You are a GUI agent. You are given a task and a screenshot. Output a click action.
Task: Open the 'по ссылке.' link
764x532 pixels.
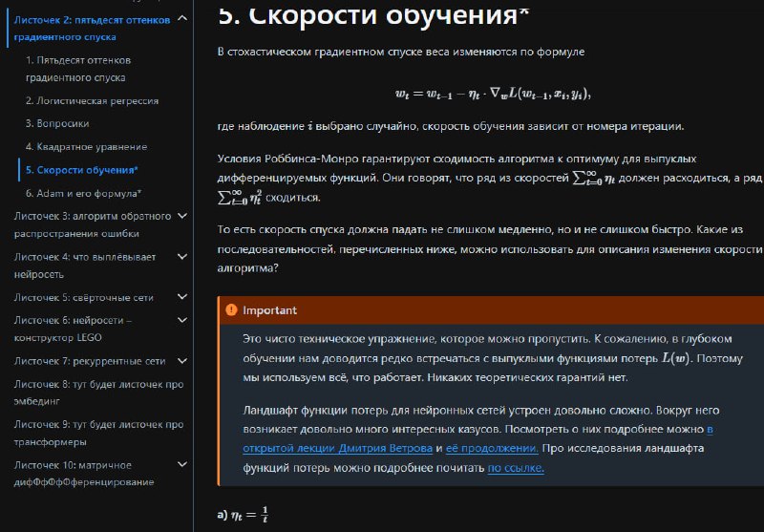point(516,468)
